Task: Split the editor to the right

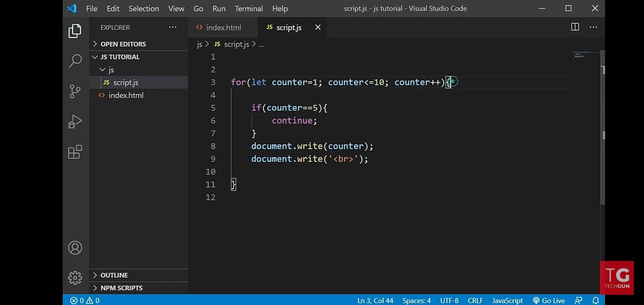Action: (575, 27)
